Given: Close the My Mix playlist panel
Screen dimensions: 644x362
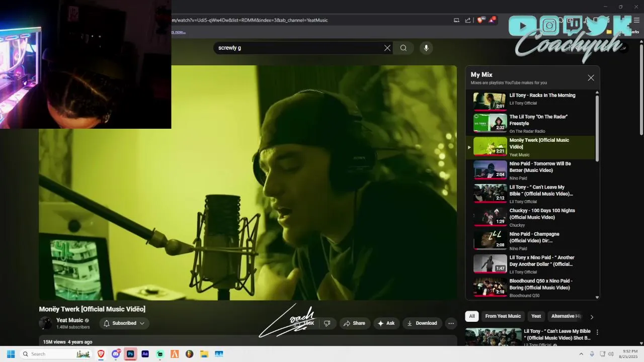Looking at the screenshot, I should (591, 78).
